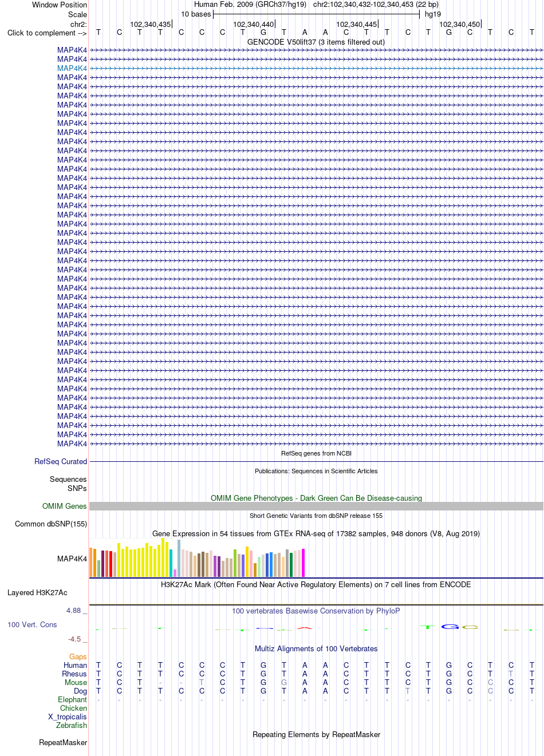This screenshot has height=756, width=544.
Task: Open '100 vertebrates Basewise Conservation by PhyloP' title
Action: click(x=316, y=611)
